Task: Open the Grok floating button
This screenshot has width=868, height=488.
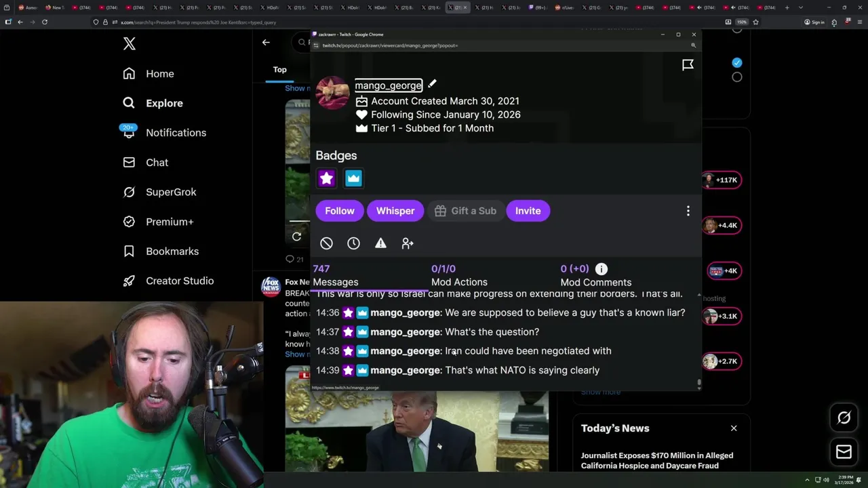Action: pyautogui.click(x=844, y=418)
